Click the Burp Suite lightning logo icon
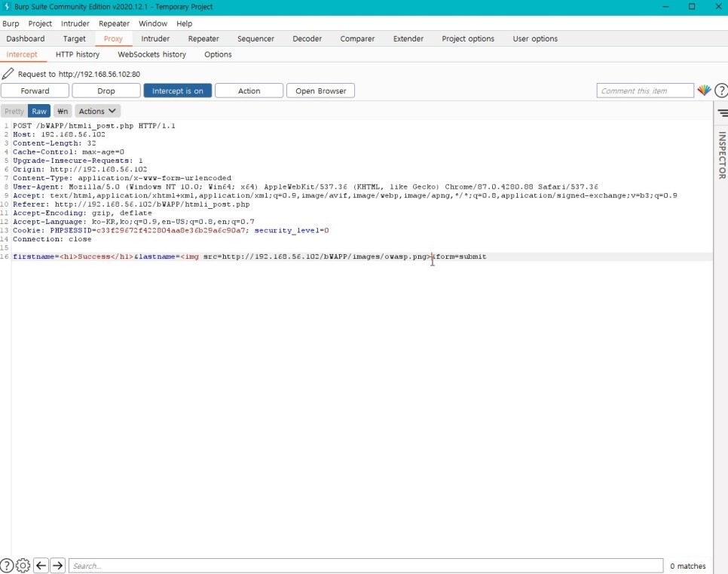This screenshot has width=728, height=574. click(x=7, y=7)
